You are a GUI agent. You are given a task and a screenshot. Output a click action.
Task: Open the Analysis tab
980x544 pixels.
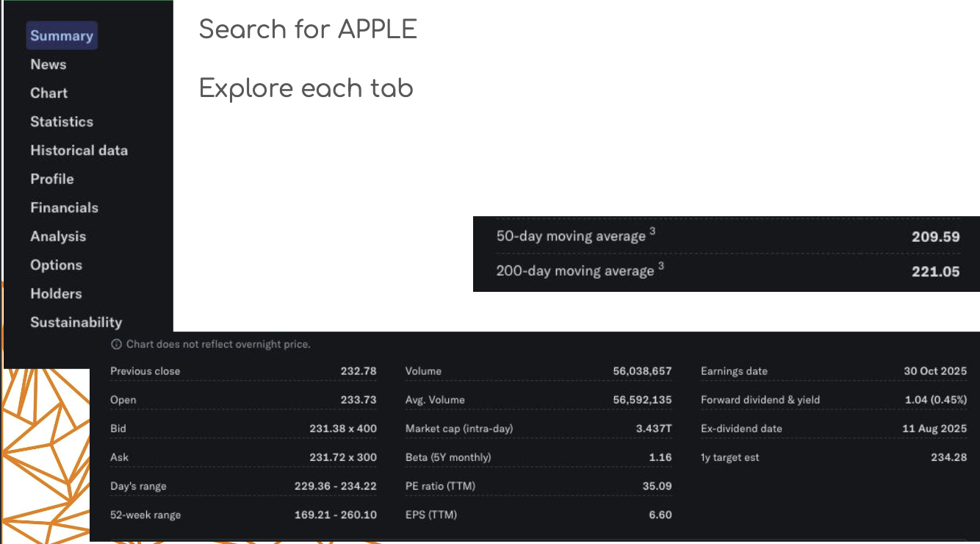(58, 236)
